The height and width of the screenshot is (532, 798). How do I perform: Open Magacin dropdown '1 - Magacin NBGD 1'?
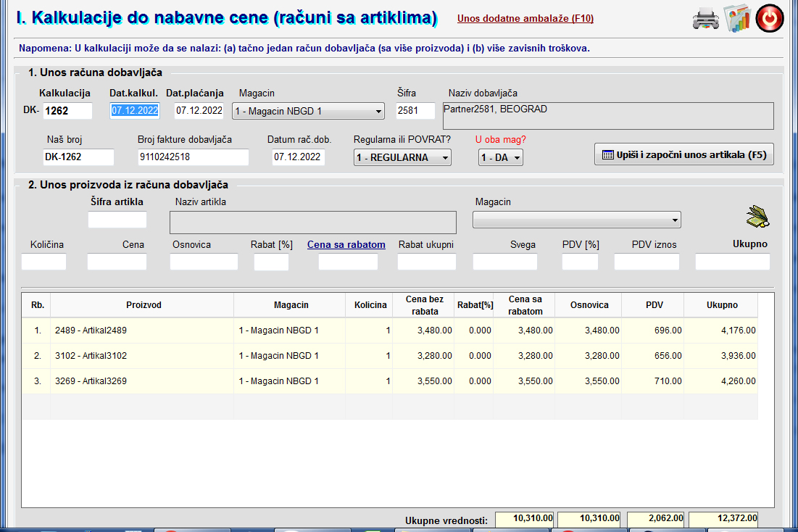tap(309, 111)
